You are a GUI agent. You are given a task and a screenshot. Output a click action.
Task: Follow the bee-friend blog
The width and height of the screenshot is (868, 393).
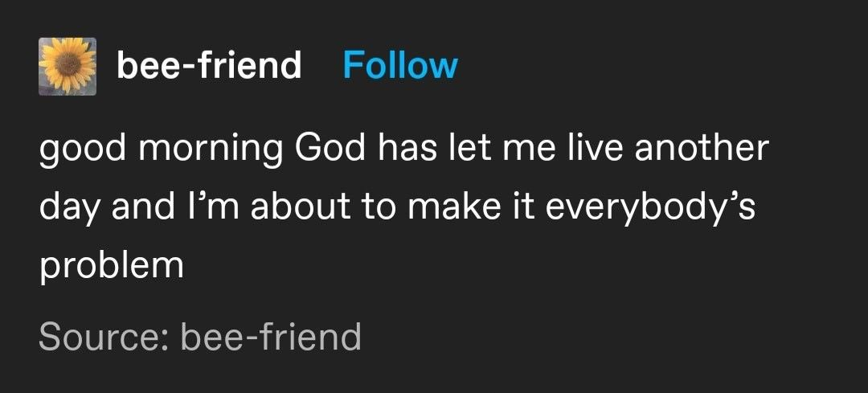coord(400,65)
